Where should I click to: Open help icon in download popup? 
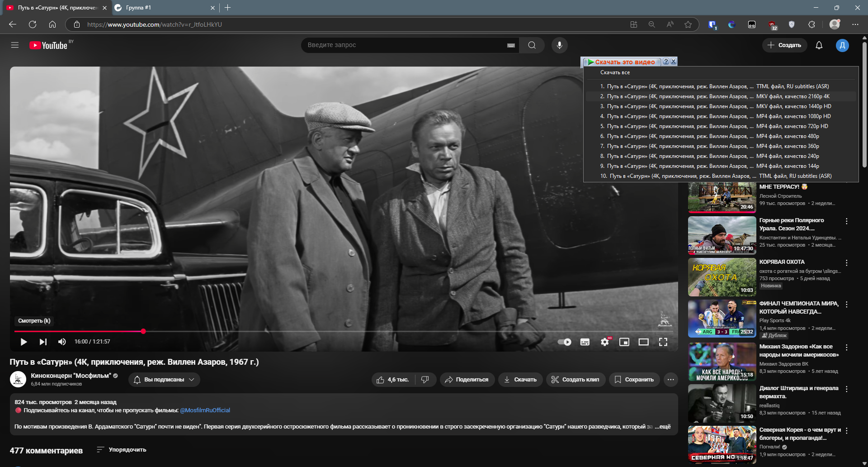pos(666,62)
